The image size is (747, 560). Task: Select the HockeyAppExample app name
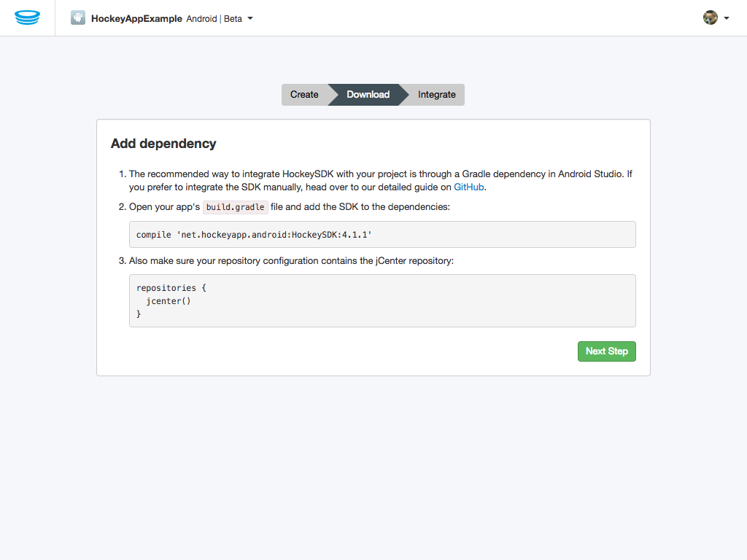point(137,18)
